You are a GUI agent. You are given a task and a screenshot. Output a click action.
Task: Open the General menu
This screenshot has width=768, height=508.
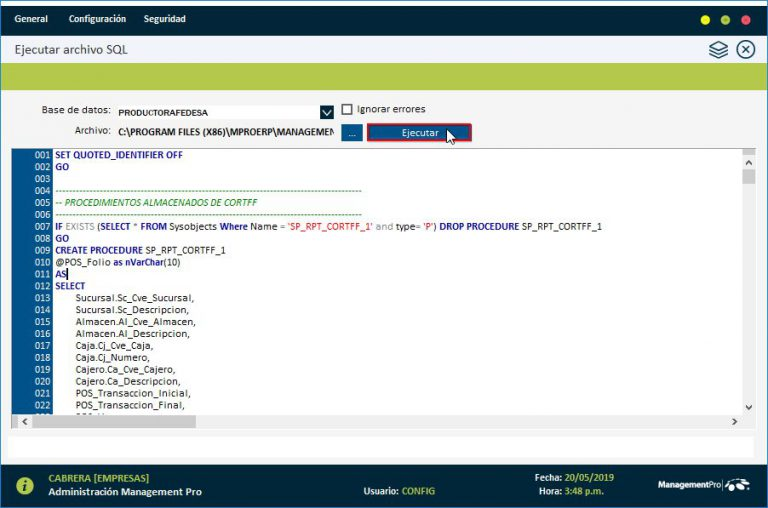31,19
